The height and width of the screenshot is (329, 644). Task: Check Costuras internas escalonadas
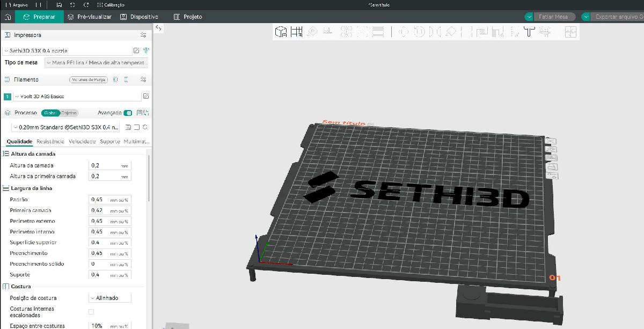pyautogui.click(x=91, y=311)
